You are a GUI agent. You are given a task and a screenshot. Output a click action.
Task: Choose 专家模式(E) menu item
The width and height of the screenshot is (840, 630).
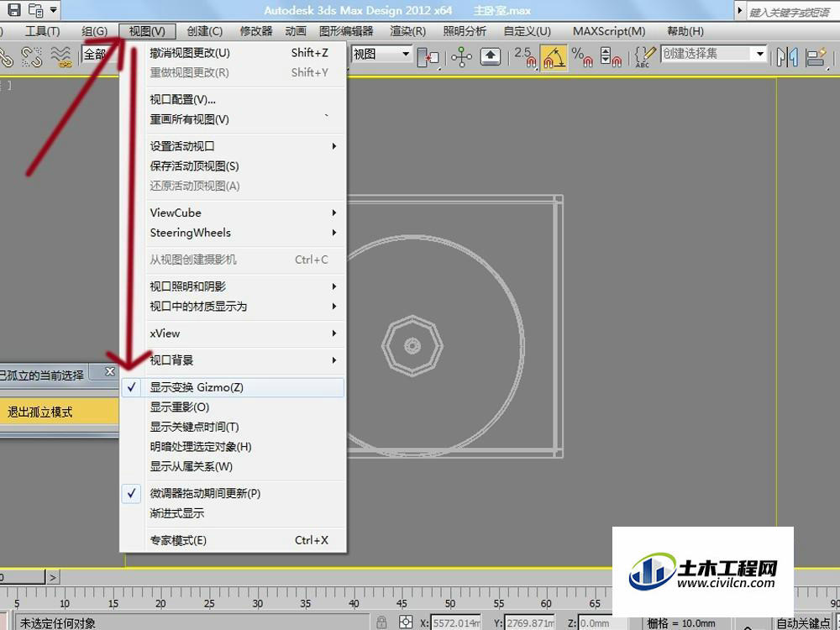[233, 540]
